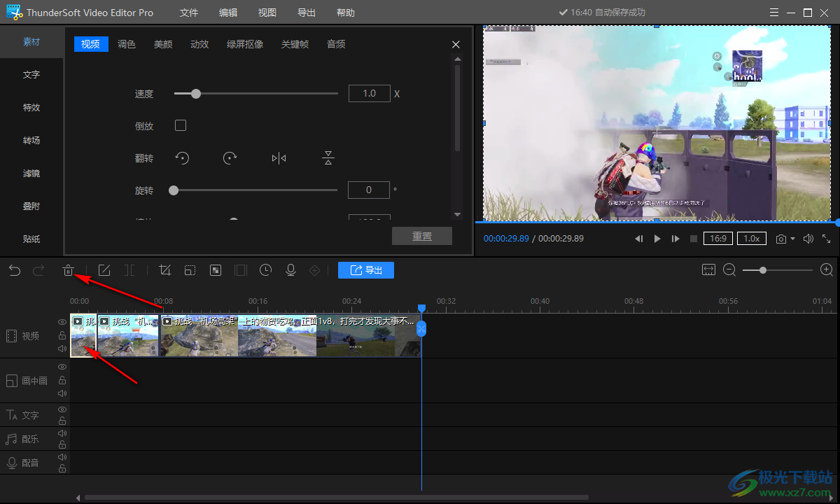Stop the preview playback
This screenshot has width=840, height=504.
coord(694,239)
